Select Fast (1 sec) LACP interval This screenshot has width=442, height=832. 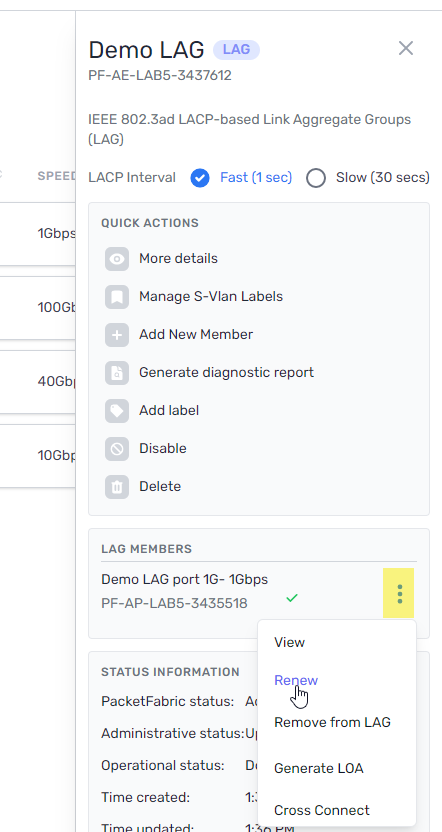tap(200, 178)
